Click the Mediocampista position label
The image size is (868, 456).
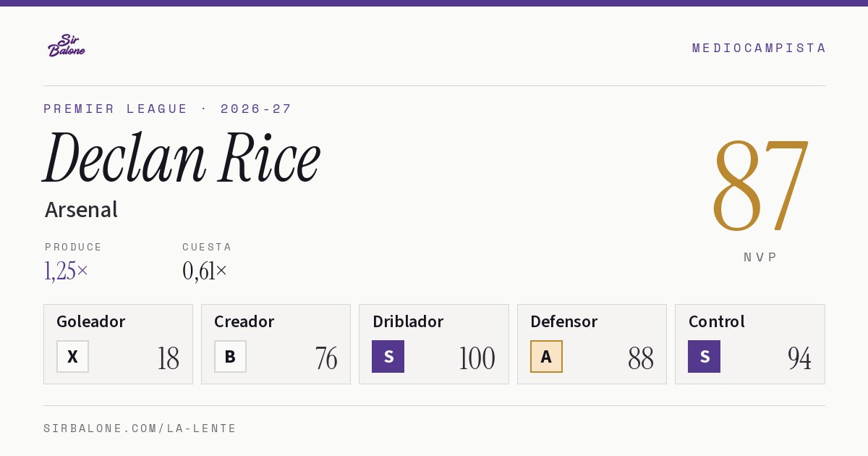(759, 48)
